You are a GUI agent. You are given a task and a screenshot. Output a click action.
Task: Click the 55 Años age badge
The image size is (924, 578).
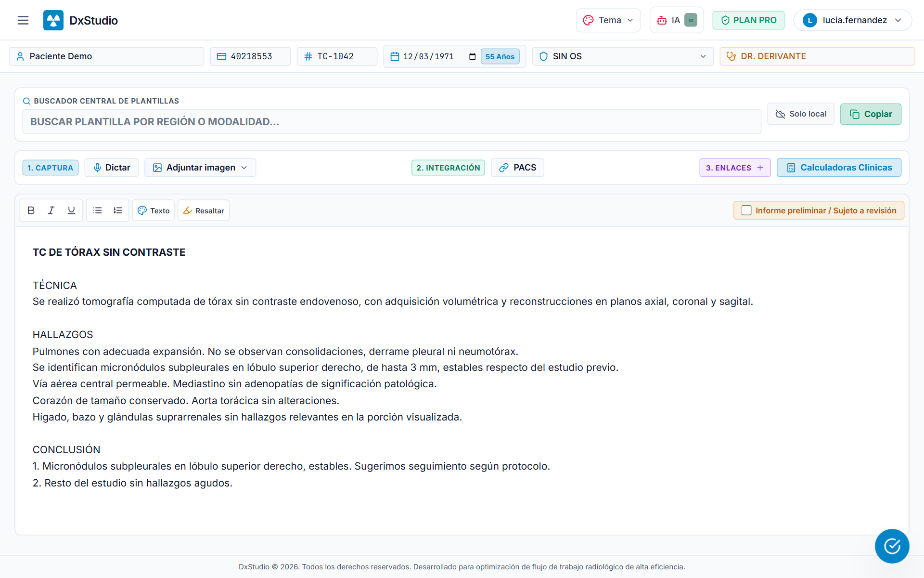(500, 56)
